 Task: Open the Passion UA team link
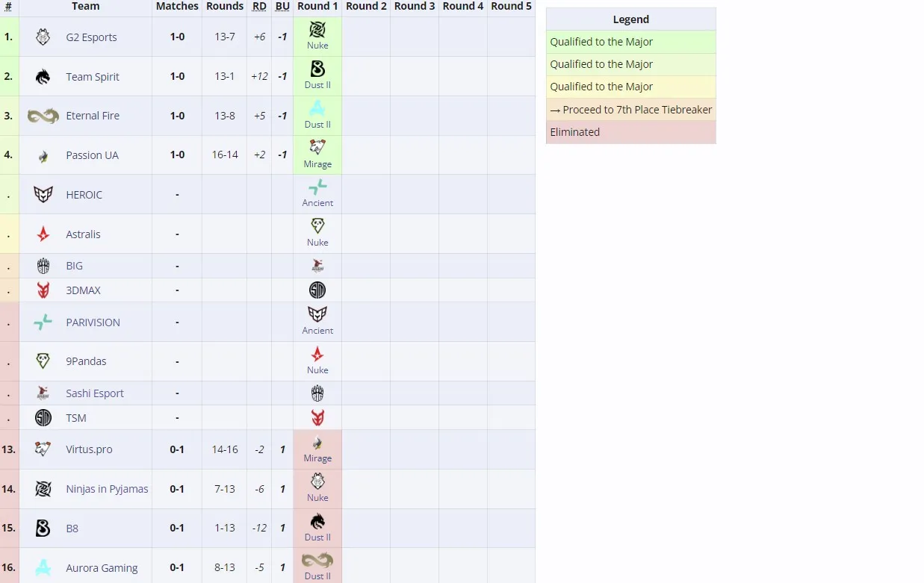click(92, 155)
